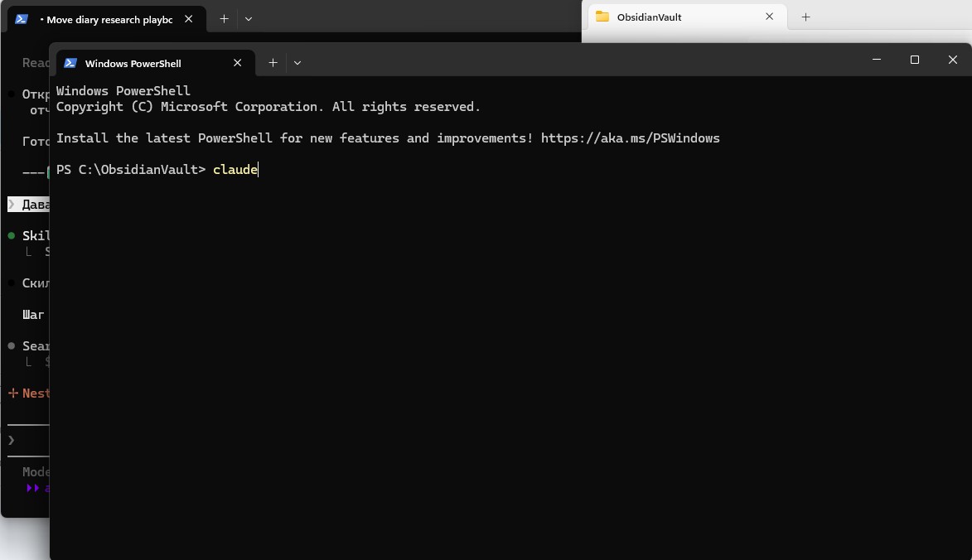Minimize the front PowerShell window
Screen dimensions: 972x560
tap(877, 60)
